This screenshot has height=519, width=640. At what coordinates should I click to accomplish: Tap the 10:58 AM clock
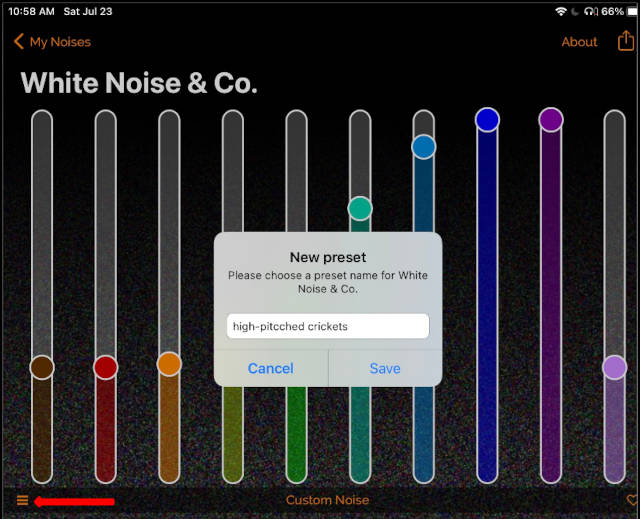(31, 11)
